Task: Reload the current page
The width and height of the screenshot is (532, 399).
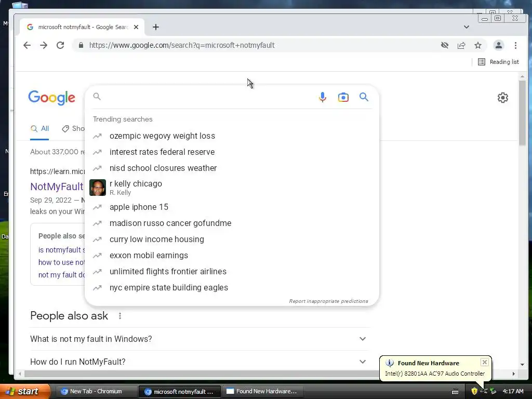Action: tap(60, 45)
